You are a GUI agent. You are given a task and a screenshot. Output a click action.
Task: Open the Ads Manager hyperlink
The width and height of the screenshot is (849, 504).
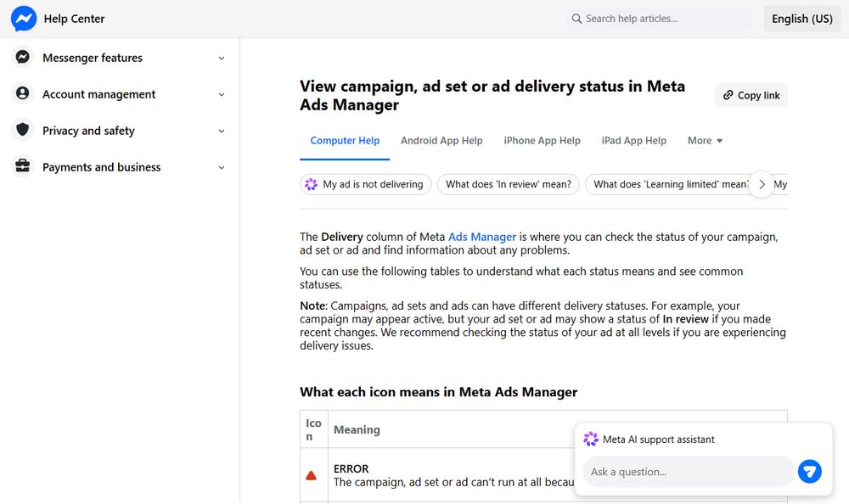coord(482,237)
